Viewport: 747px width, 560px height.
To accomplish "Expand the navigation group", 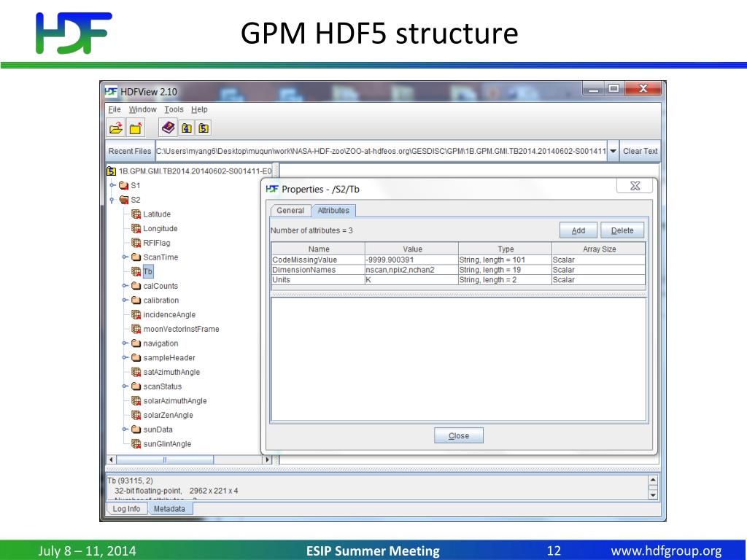I will pos(125,343).
